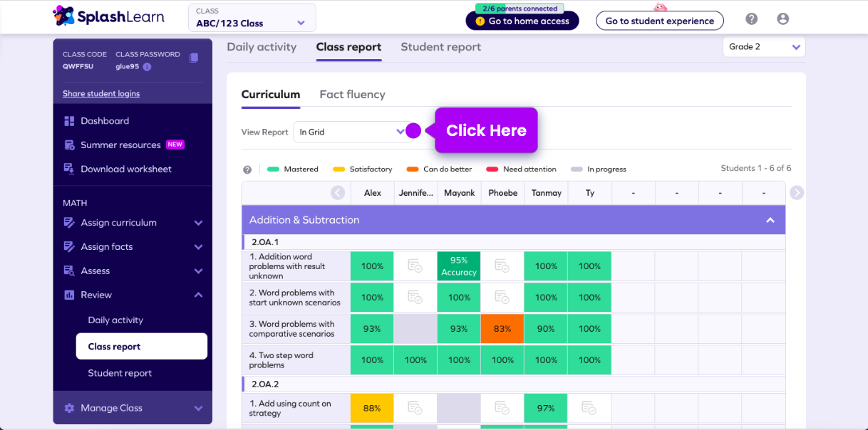
Task: Select the Dashboard icon in the sidebar
Action: click(x=71, y=120)
